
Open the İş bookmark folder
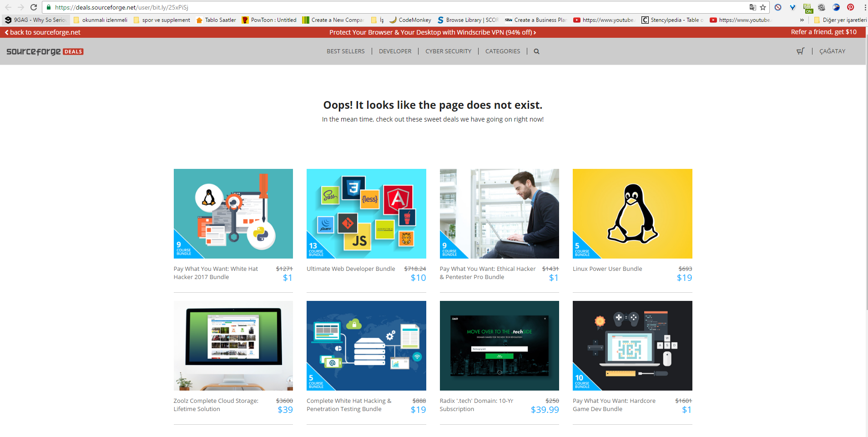pyautogui.click(x=377, y=20)
